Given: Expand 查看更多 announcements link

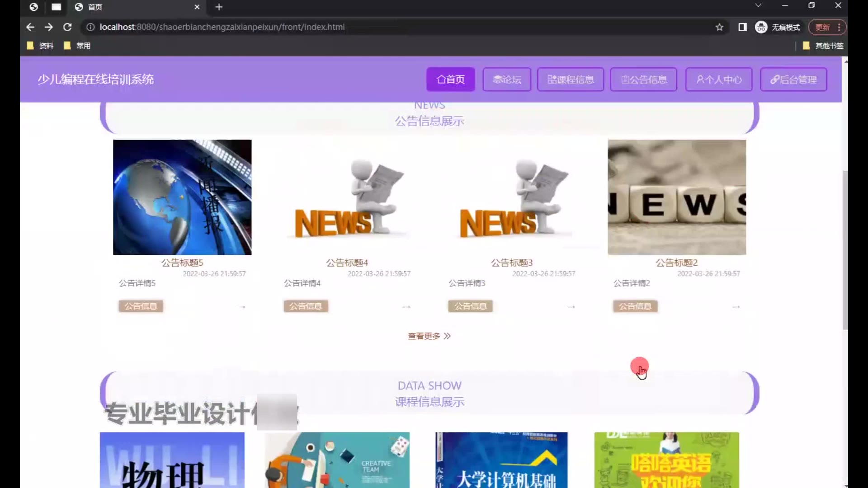Looking at the screenshot, I should coord(429,336).
